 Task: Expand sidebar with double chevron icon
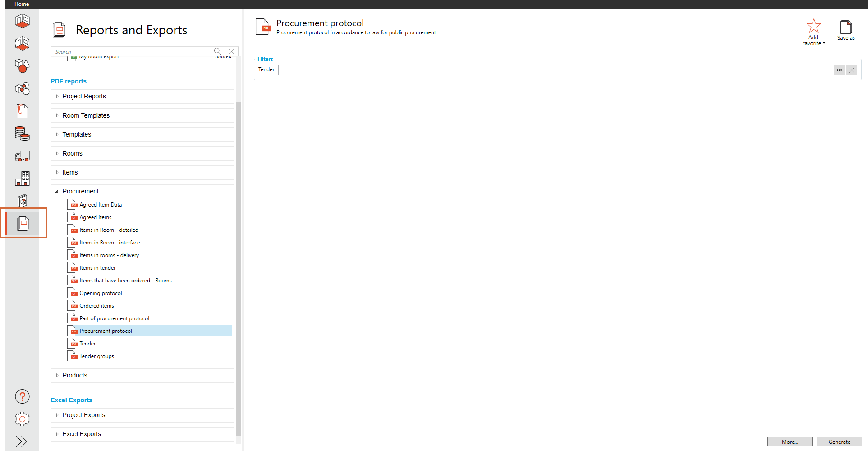(22, 441)
